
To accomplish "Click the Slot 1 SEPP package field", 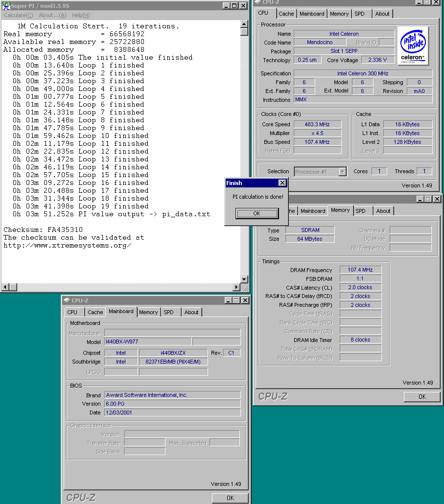I will (344, 51).
